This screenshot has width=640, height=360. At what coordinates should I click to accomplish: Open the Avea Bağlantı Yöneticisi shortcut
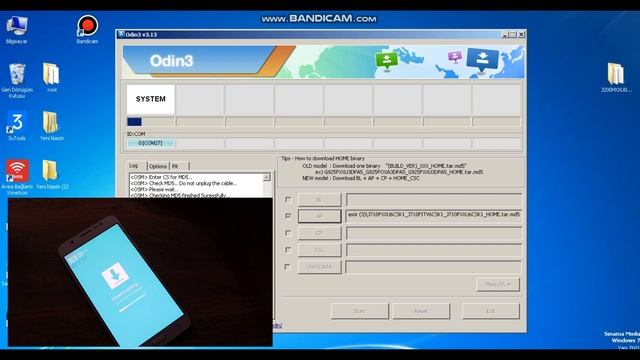click(17, 177)
